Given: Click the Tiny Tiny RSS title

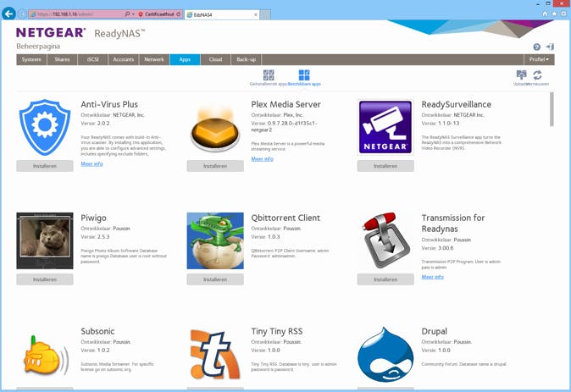Looking at the screenshot, I should (277, 332).
